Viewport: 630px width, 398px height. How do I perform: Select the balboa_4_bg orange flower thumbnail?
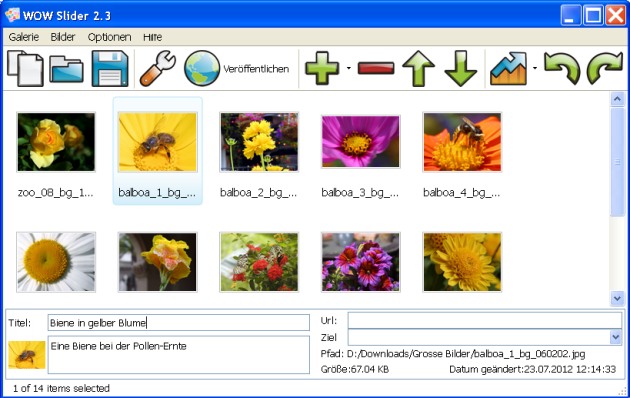462,142
